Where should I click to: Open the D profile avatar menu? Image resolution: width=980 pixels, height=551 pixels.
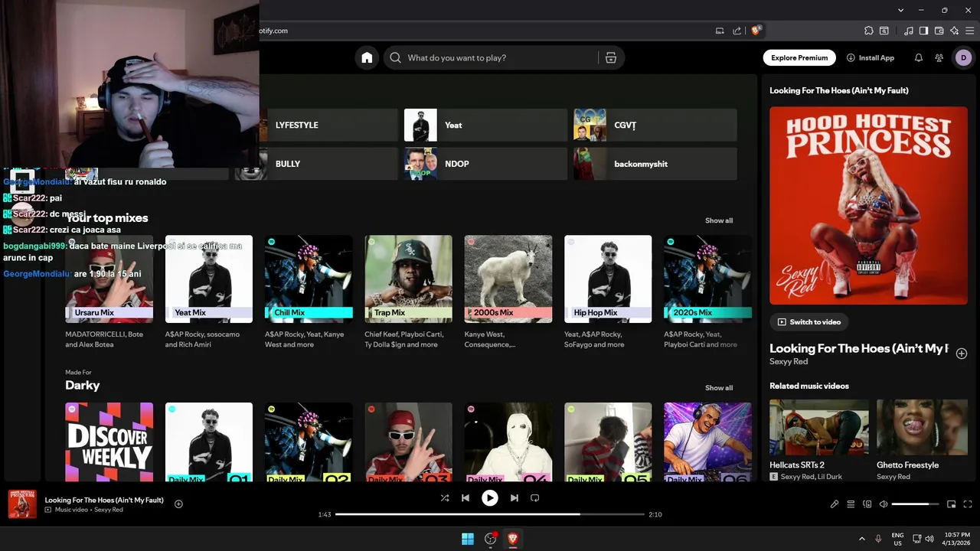[x=963, y=57]
